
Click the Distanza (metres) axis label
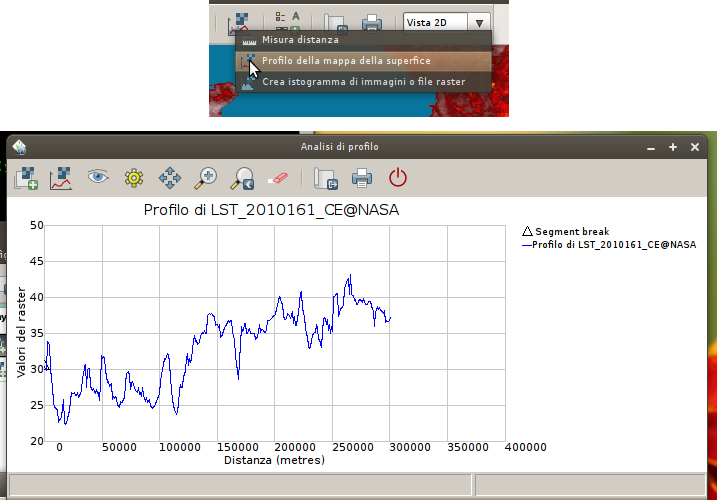click(274, 460)
